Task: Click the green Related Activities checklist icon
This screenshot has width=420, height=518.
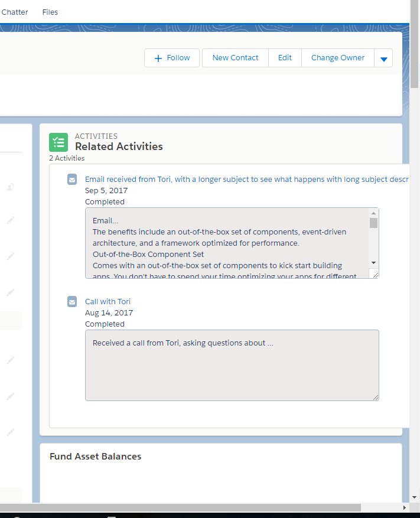Action: tap(58, 142)
